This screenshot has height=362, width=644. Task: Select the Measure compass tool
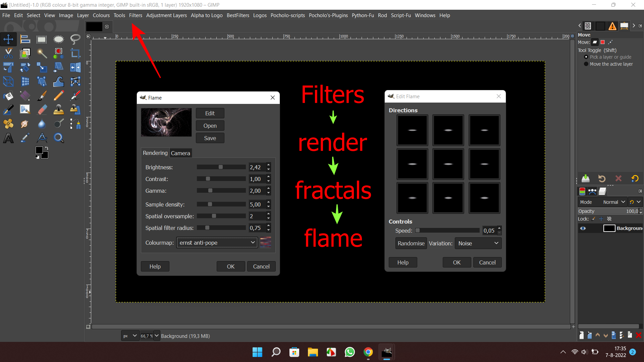[x=42, y=138]
